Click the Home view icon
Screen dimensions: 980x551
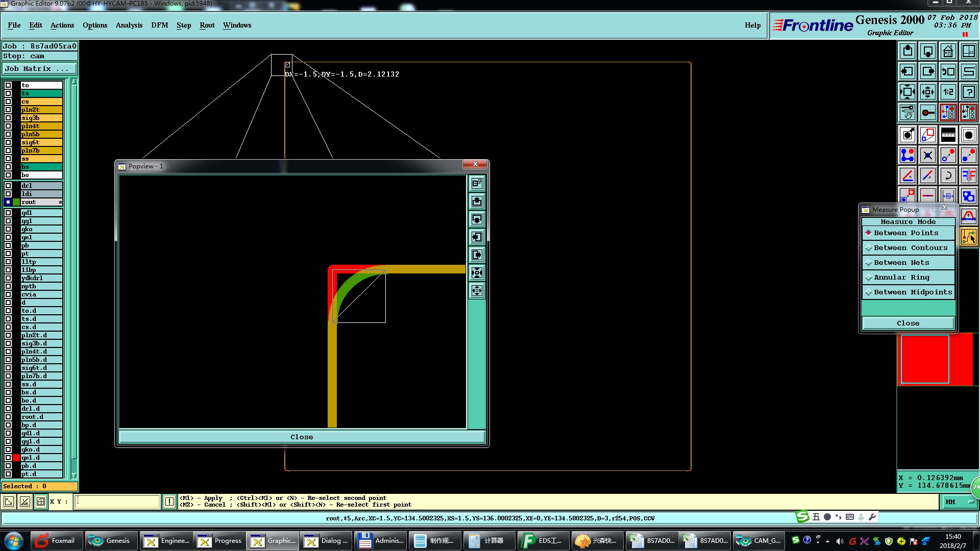point(948,51)
